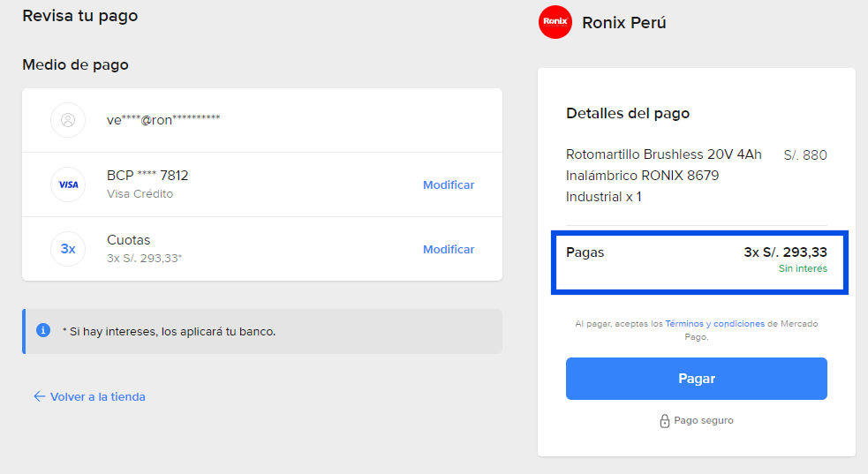This screenshot has height=474, width=868.
Task: Click the Sin interés green label
Action: [x=803, y=269]
